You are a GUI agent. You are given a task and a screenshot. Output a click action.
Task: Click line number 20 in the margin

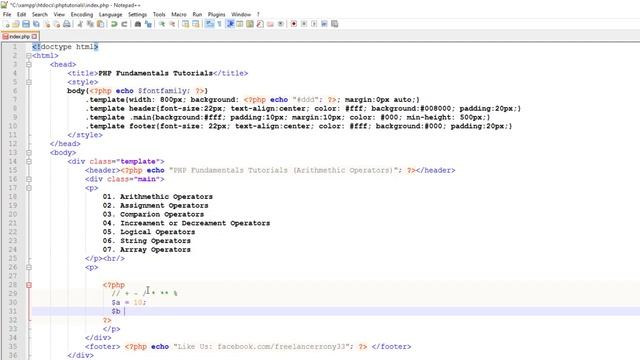coord(13,214)
